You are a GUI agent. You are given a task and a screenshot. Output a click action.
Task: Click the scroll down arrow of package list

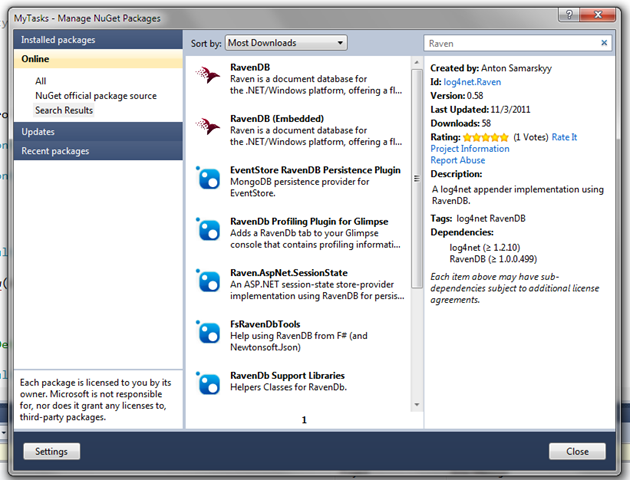[417, 404]
